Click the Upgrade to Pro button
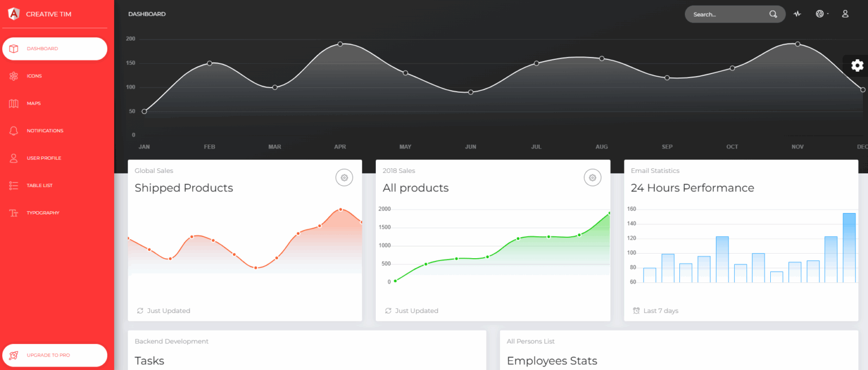Viewport: 868px width, 370px height. [x=55, y=355]
